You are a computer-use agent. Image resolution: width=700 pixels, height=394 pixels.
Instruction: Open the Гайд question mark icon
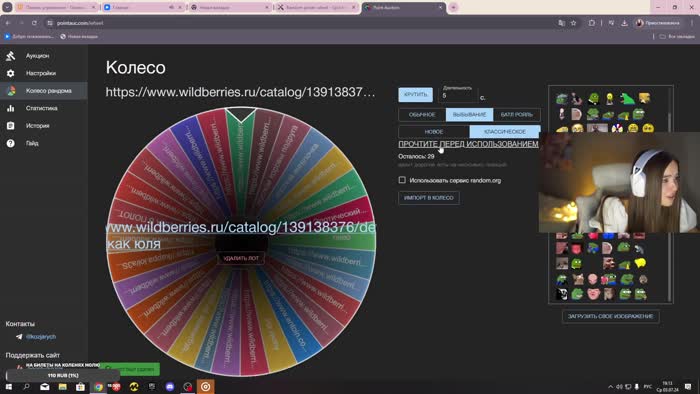coord(11,143)
